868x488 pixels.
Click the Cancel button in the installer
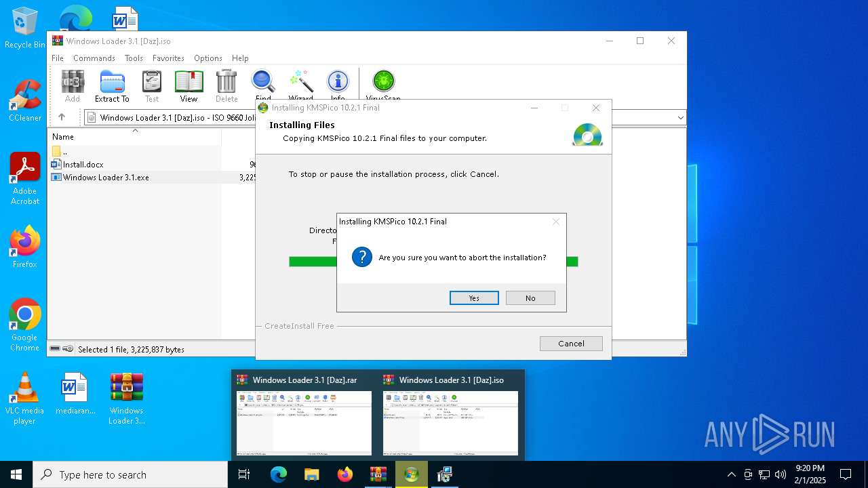pos(571,344)
